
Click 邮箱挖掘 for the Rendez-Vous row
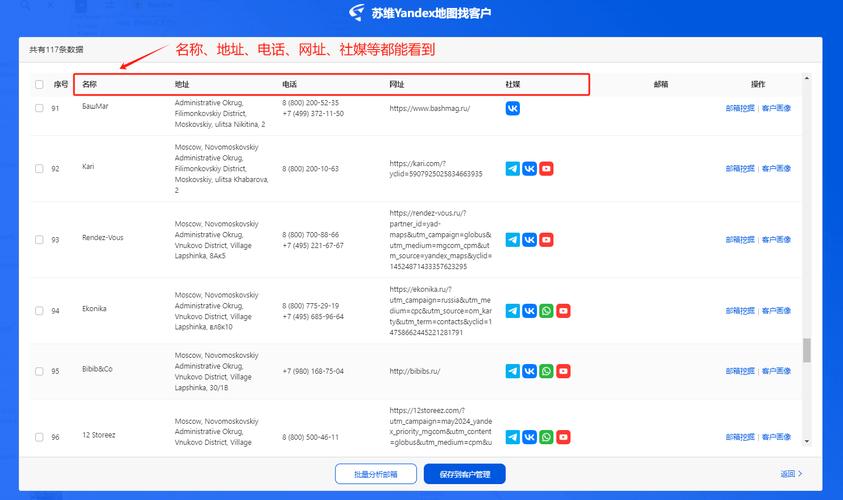740,240
